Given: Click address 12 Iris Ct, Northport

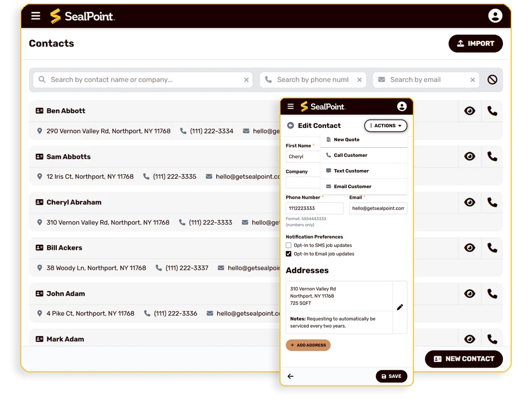Looking at the screenshot, I should point(90,177).
